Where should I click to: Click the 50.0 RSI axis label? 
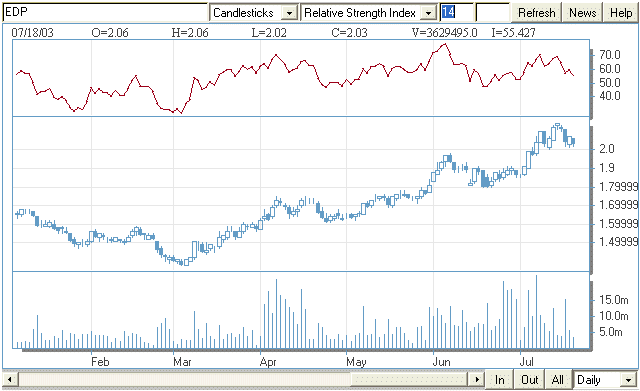[x=609, y=82]
